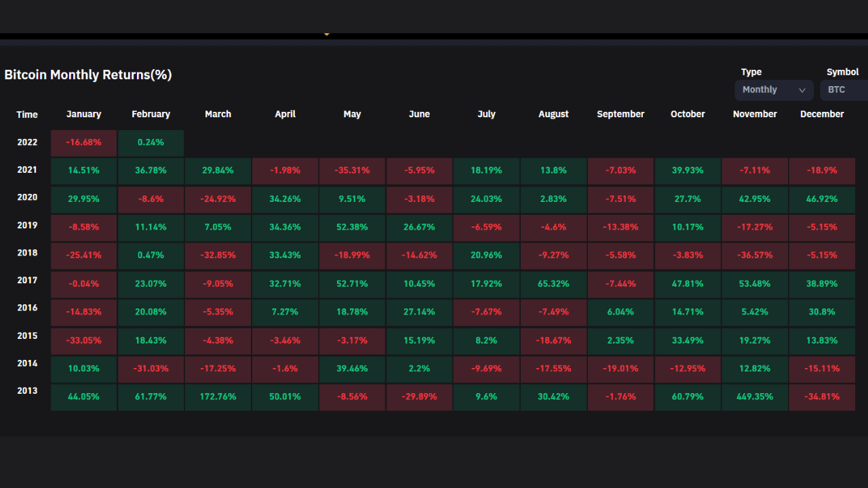
Task: Click the -0.04% cell in January 2017
Action: click(84, 284)
